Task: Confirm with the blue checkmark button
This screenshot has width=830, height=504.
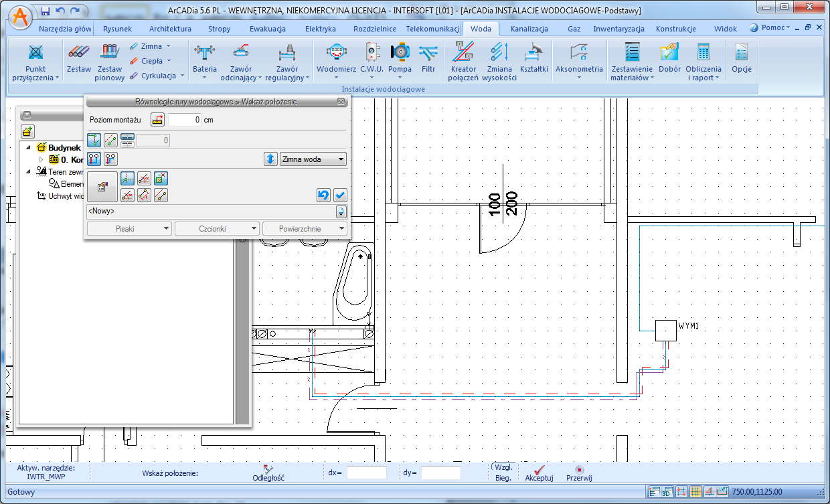Action: [x=340, y=195]
